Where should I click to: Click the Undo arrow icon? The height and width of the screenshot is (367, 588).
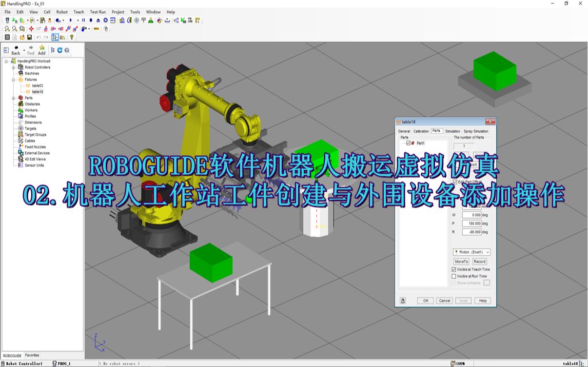coord(37,37)
